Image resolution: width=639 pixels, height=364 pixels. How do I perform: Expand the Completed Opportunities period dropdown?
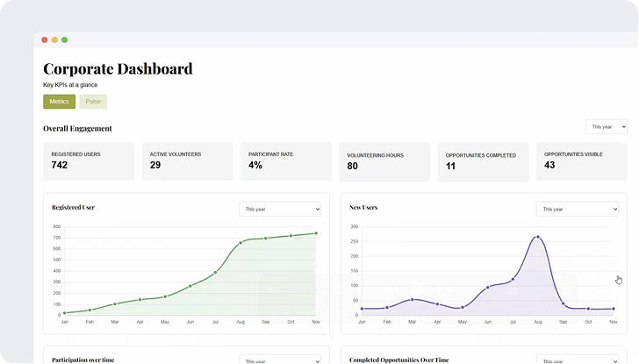click(x=577, y=360)
